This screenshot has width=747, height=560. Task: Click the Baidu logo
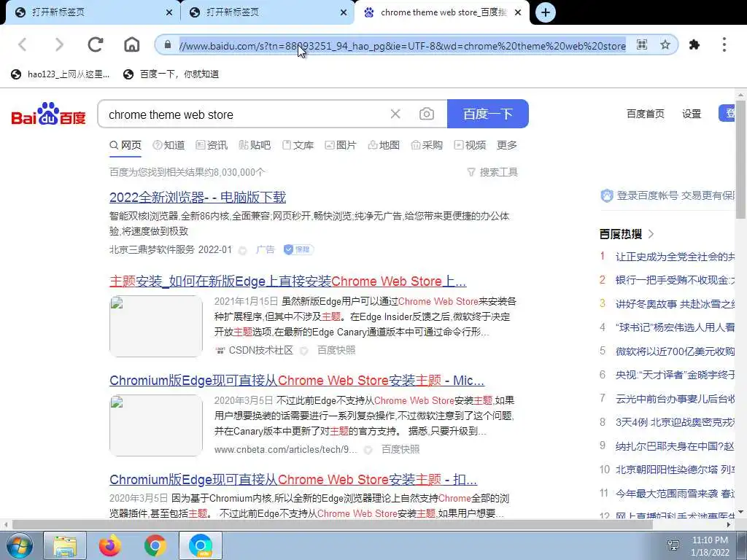coord(48,114)
